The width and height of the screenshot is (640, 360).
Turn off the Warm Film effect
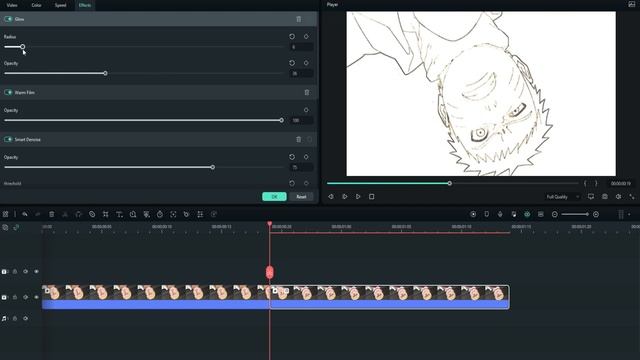[8, 93]
